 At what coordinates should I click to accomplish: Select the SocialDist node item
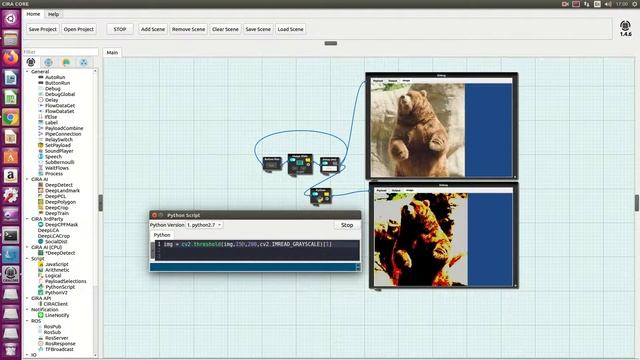(x=53, y=242)
